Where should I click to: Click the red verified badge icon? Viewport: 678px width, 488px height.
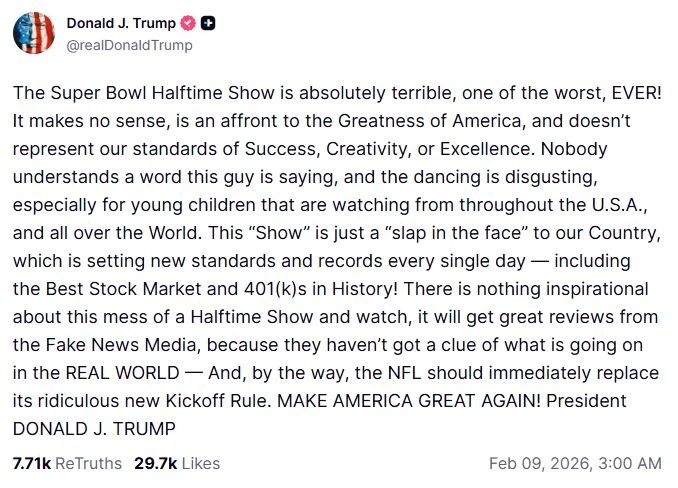coord(187,23)
